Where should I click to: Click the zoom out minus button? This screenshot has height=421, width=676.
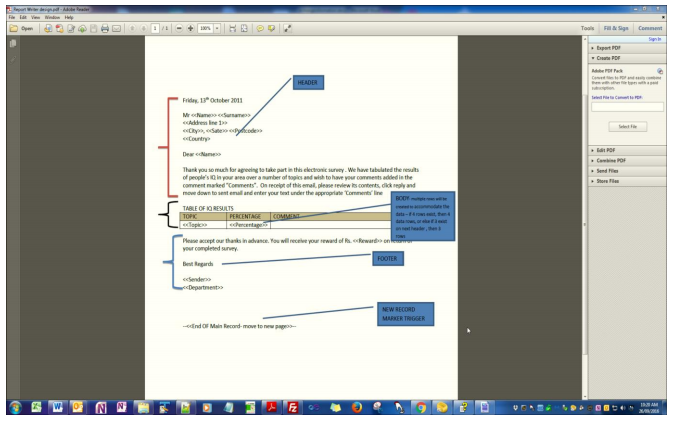[x=178, y=29]
